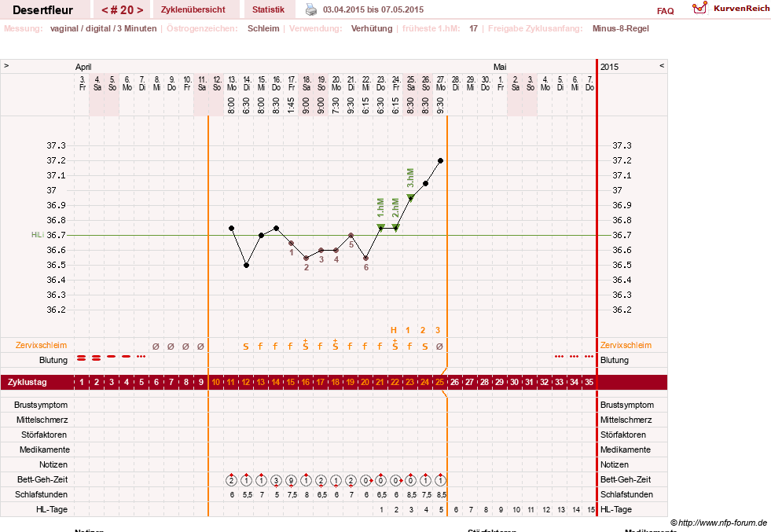Image resolution: width=771 pixels, height=532 pixels.
Task: Click the Brustsymptom label on left
Action: 41,405
